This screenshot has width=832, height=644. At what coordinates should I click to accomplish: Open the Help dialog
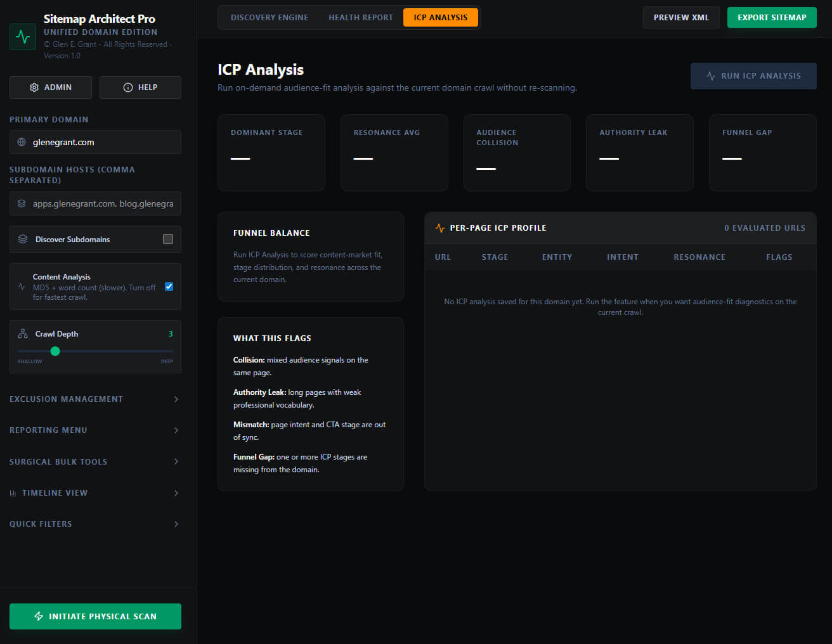(140, 87)
